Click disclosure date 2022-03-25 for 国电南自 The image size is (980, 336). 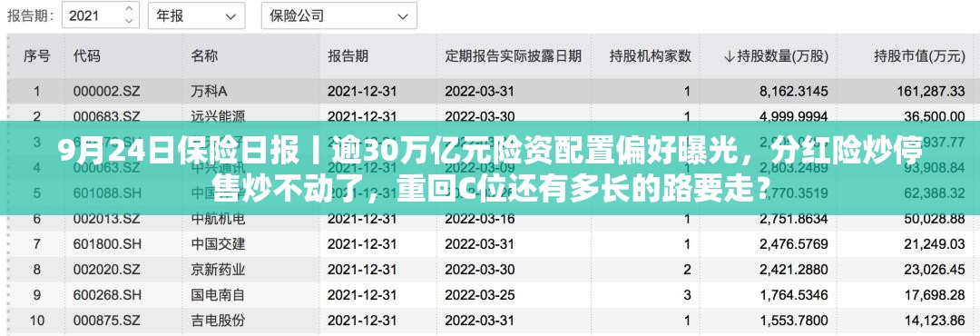pyautogui.click(x=479, y=295)
